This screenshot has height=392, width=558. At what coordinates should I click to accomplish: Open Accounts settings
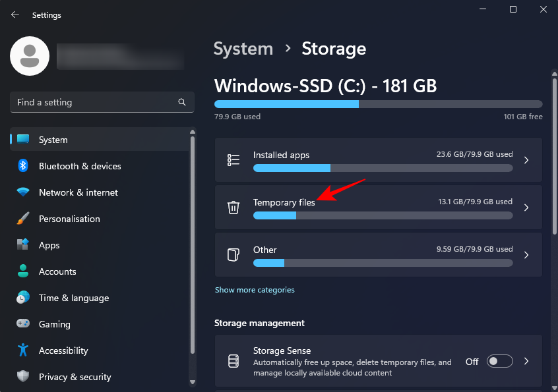coord(58,271)
